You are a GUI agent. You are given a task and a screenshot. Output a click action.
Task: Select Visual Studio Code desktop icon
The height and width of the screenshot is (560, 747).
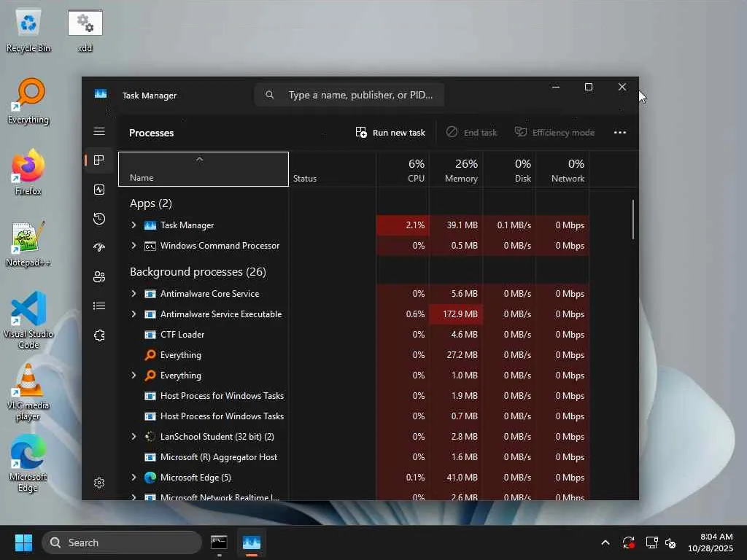pos(28,320)
